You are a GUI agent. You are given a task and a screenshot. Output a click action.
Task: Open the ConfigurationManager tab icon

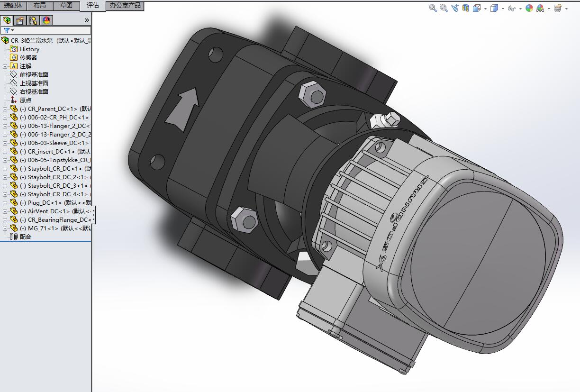point(33,20)
